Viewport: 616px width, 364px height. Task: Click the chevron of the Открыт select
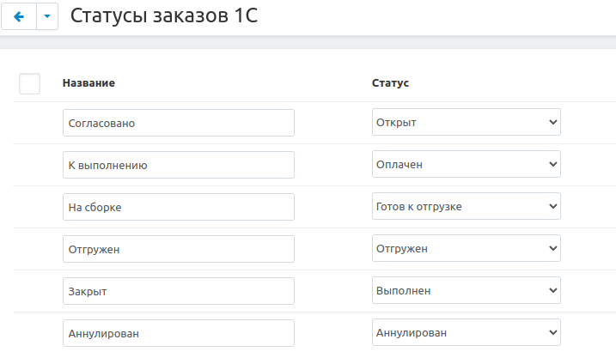point(552,122)
